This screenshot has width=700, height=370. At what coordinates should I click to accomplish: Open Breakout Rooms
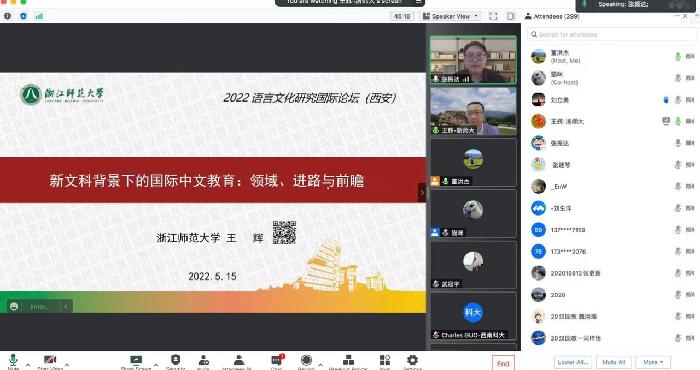pos(348,360)
